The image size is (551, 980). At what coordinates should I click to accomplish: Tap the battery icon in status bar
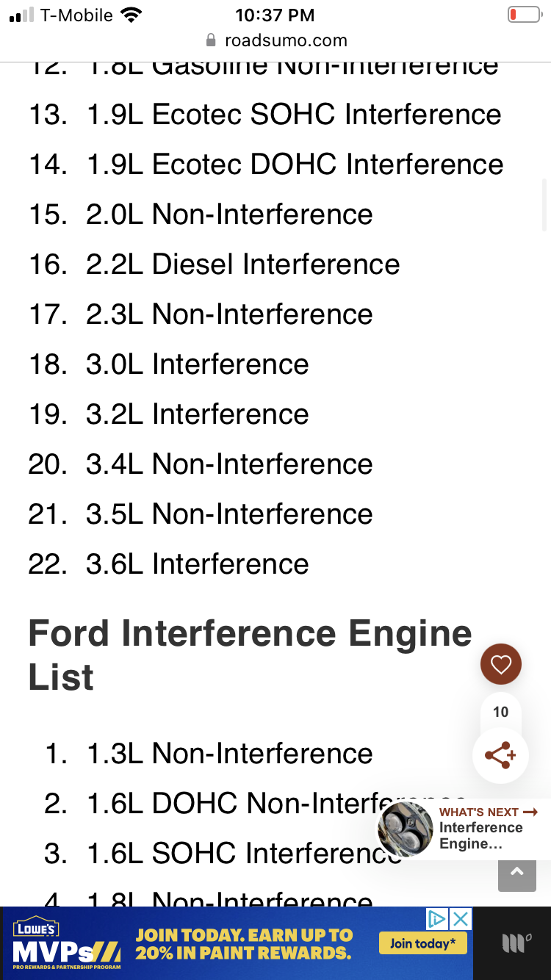click(x=525, y=13)
